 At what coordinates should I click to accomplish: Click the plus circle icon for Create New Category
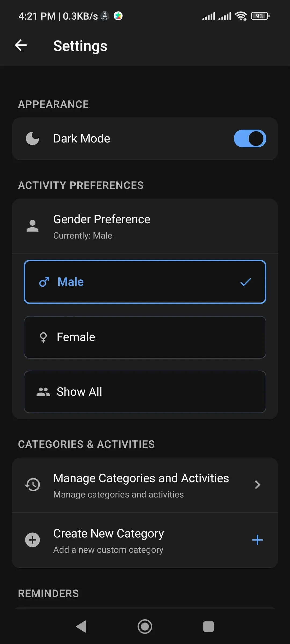(x=32, y=540)
